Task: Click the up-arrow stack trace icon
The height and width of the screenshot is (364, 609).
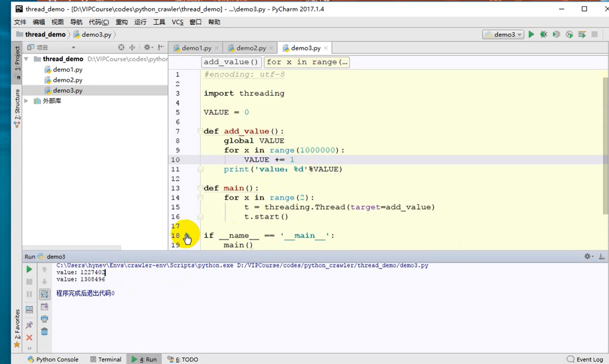Action: 44,269
